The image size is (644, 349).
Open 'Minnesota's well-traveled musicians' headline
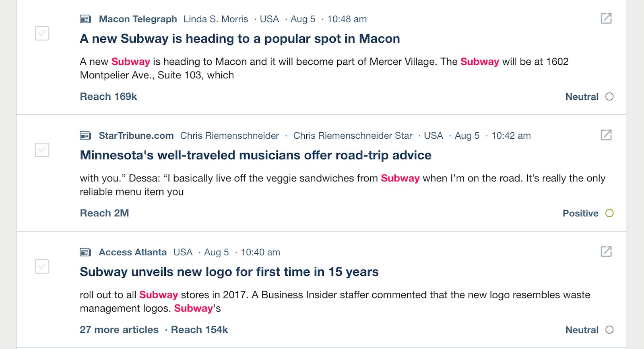[256, 155]
